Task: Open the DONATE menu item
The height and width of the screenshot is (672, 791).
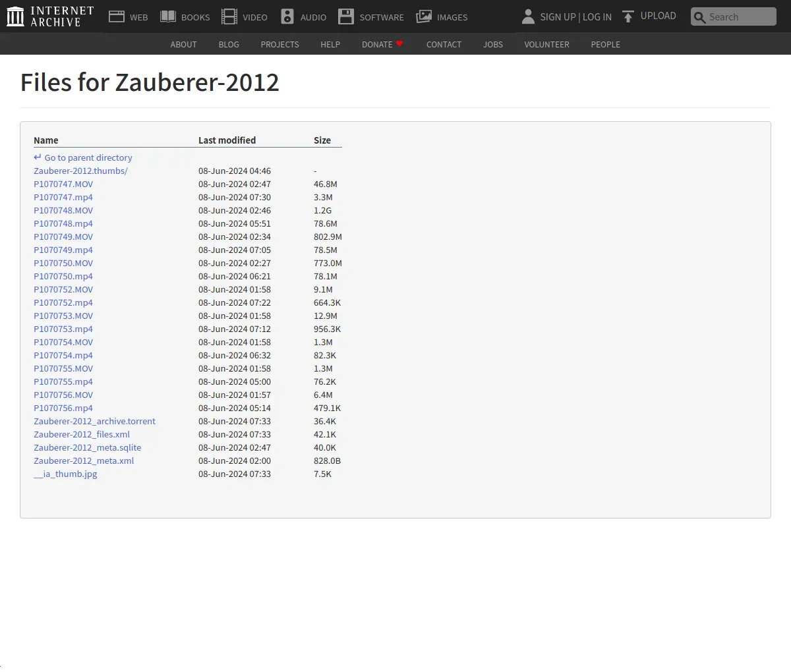Action: (x=377, y=44)
